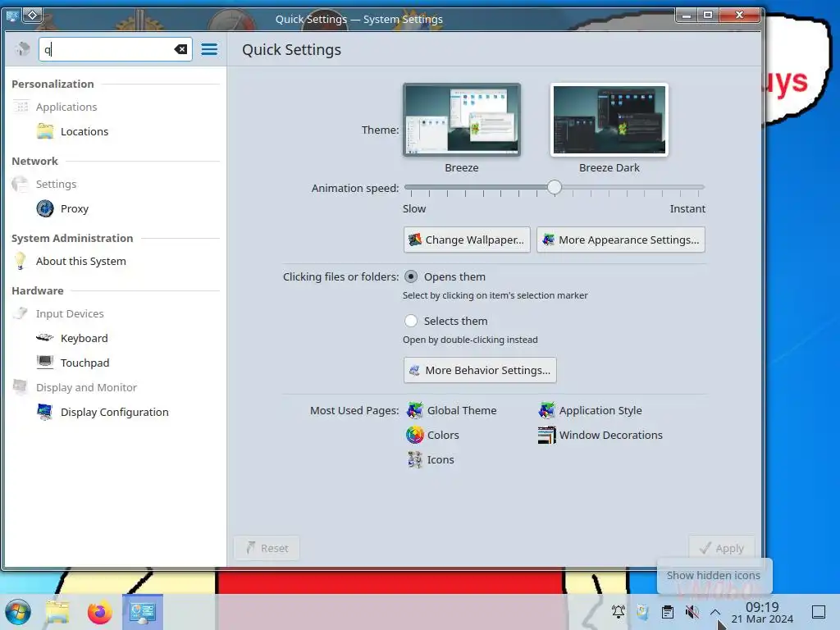Select Display and Monitor category
This screenshot has width=840, height=630.
click(86, 387)
